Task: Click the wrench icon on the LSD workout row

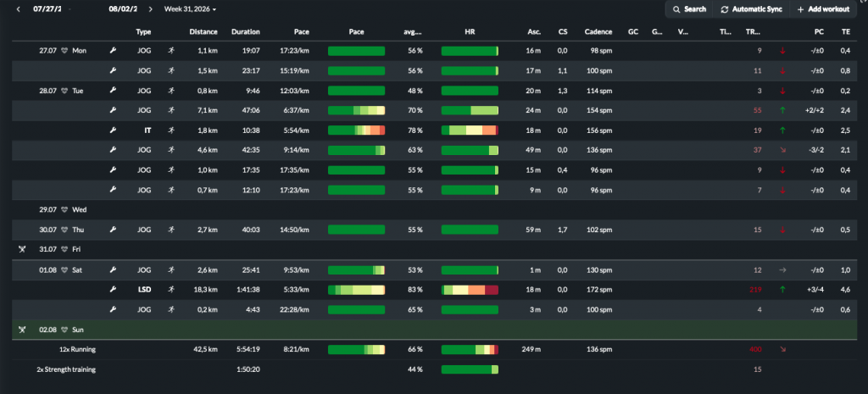Action: tap(113, 290)
